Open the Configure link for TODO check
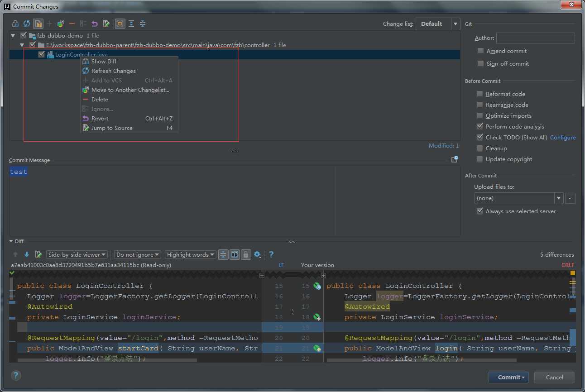Viewport: 585px width, 392px height. pos(563,137)
